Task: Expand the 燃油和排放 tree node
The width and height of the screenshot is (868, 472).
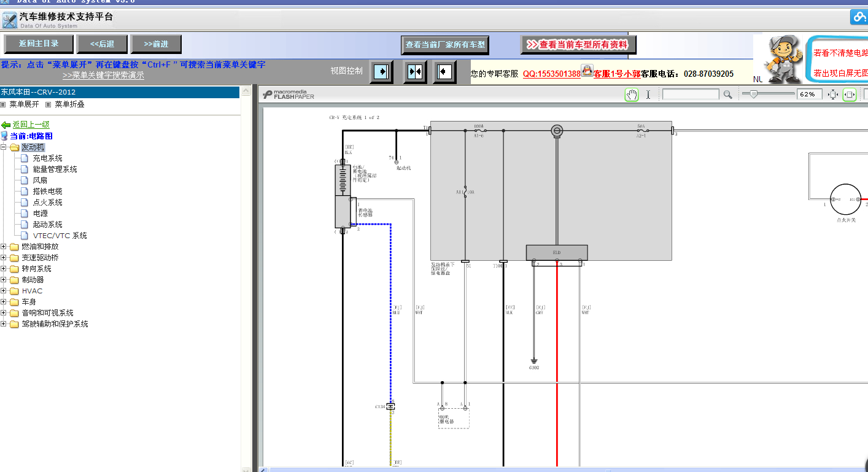Action: coord(4,247)
